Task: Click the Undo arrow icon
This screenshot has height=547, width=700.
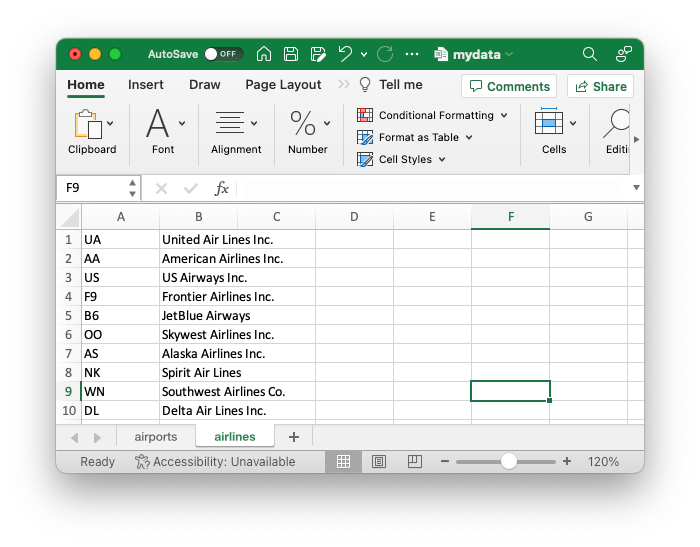Action: tap(345, 54)
